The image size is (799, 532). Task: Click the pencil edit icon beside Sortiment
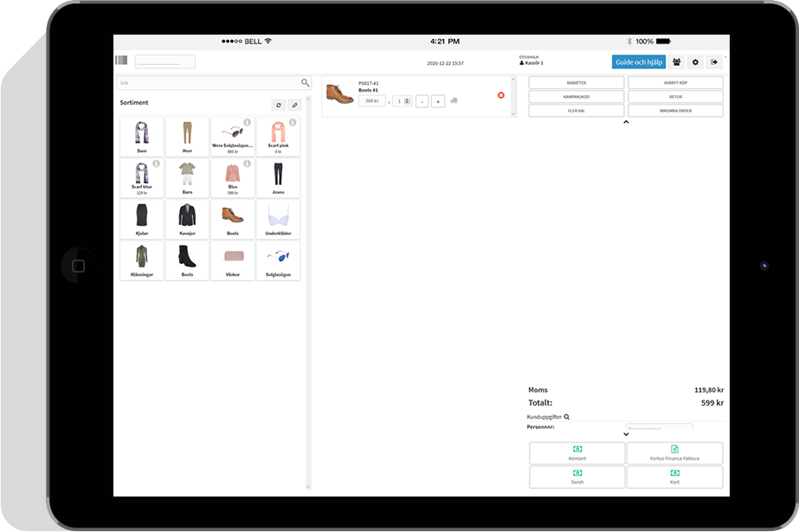point(294,105)
